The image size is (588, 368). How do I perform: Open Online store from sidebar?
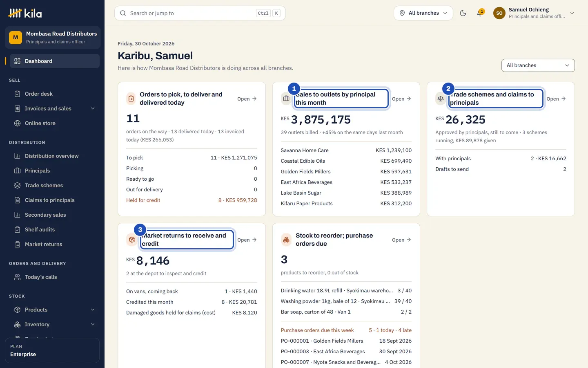tap(55, 123)
